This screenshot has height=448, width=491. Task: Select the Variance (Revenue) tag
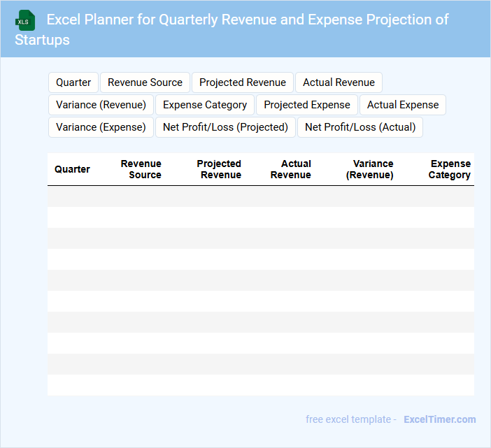point(101,105)
